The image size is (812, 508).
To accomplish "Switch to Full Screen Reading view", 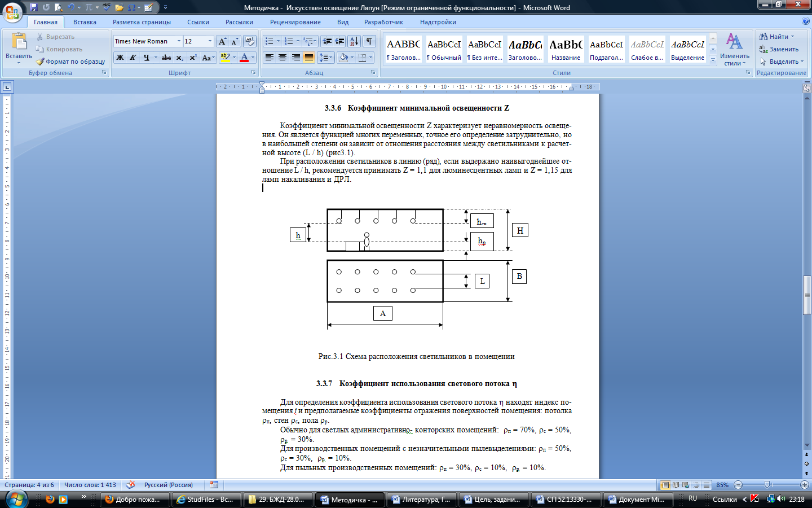I will (676, 485).
